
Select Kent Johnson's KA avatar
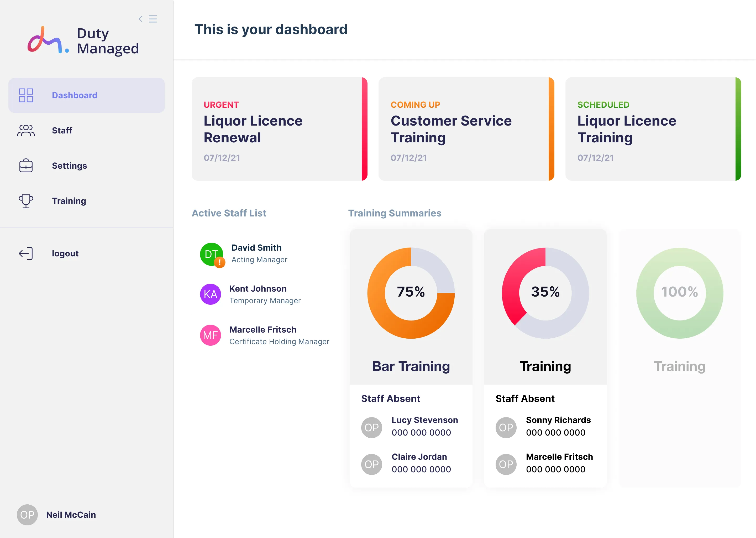click(x=210, y=294)
